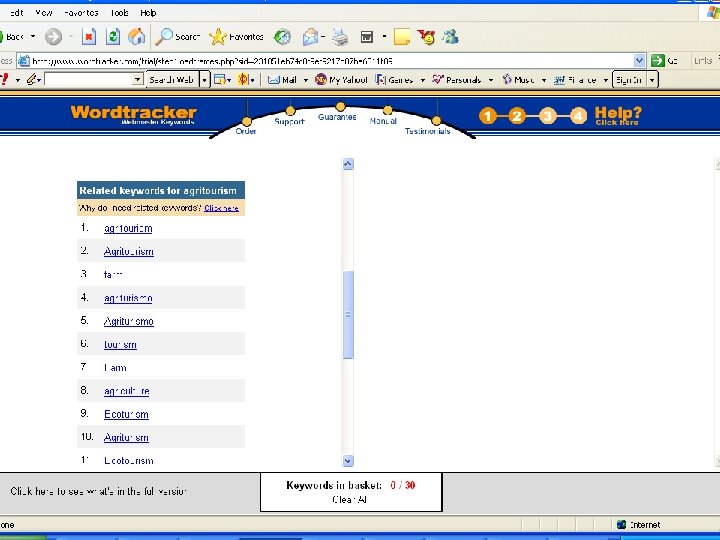The width and height of the screenshot is (720, 540).
Task: Click the Finance toolbar button
Action: [575, 80]
